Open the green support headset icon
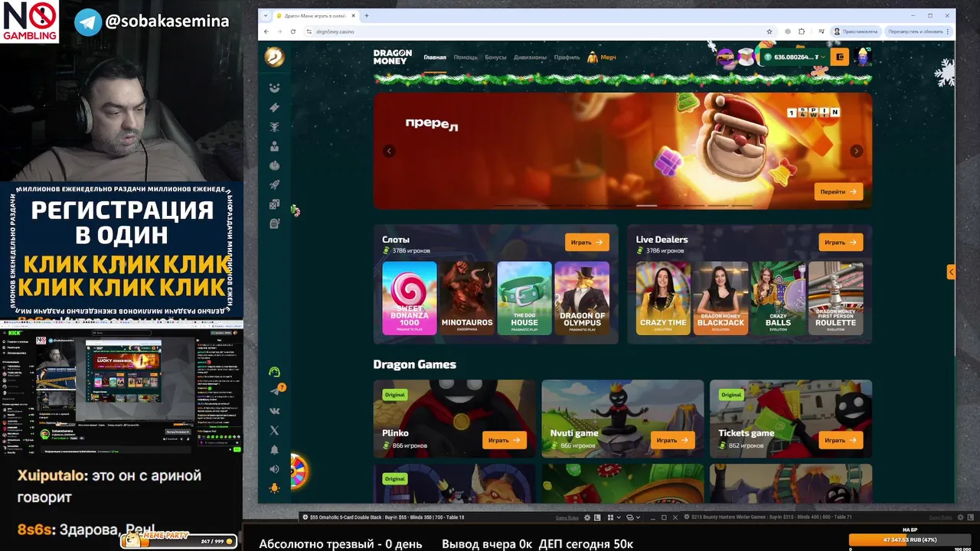 [x=274, y=372]
